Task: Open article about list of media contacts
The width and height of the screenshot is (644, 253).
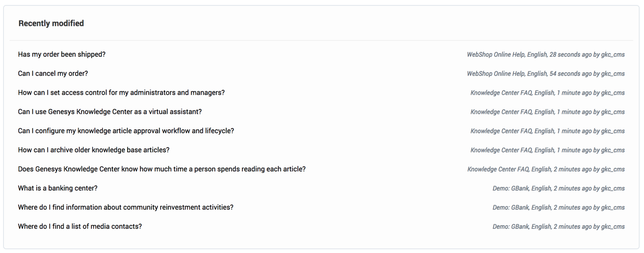Action: coord(80,226)
